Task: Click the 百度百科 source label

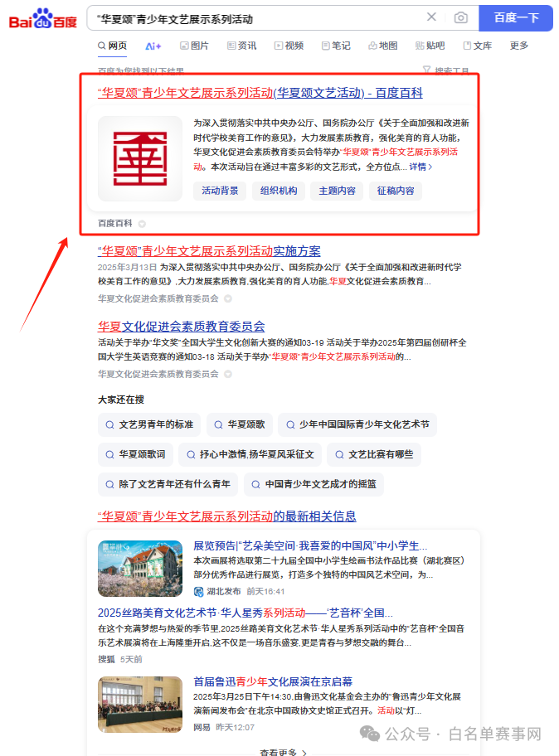Action: tap(114, 223)
